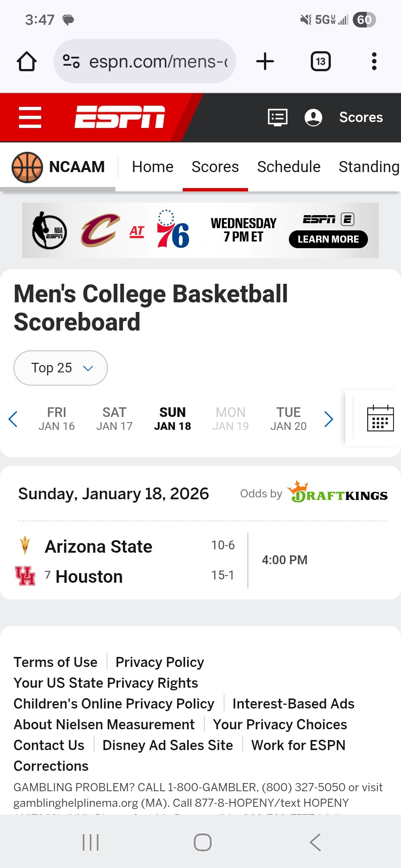Tap the browser home icon
Viewport: 401px width, 868px height.
(27, 61)
